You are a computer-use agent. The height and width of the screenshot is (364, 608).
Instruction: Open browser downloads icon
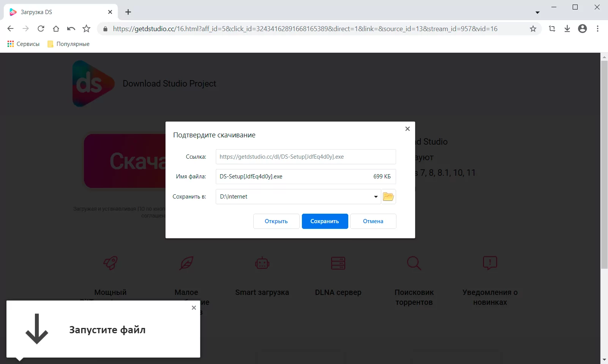click(567, 28)
